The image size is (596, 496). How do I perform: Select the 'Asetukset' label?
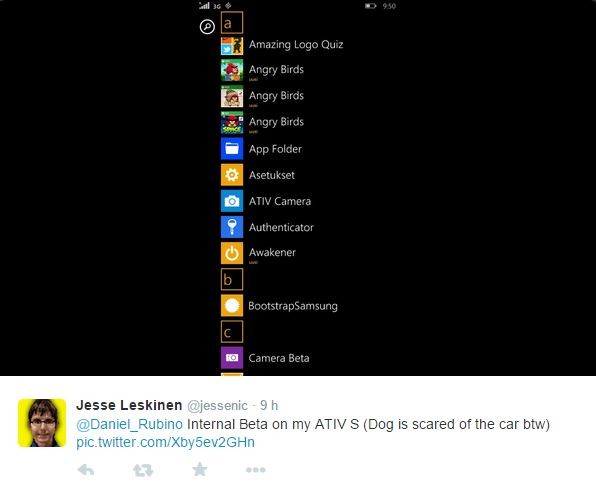pos(272,175)
